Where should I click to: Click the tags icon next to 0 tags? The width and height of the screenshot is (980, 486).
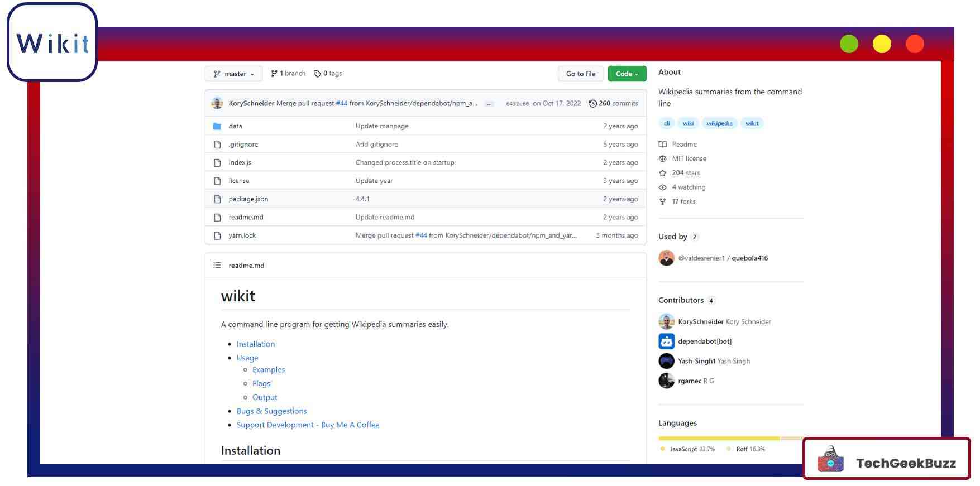pos(317,74)
